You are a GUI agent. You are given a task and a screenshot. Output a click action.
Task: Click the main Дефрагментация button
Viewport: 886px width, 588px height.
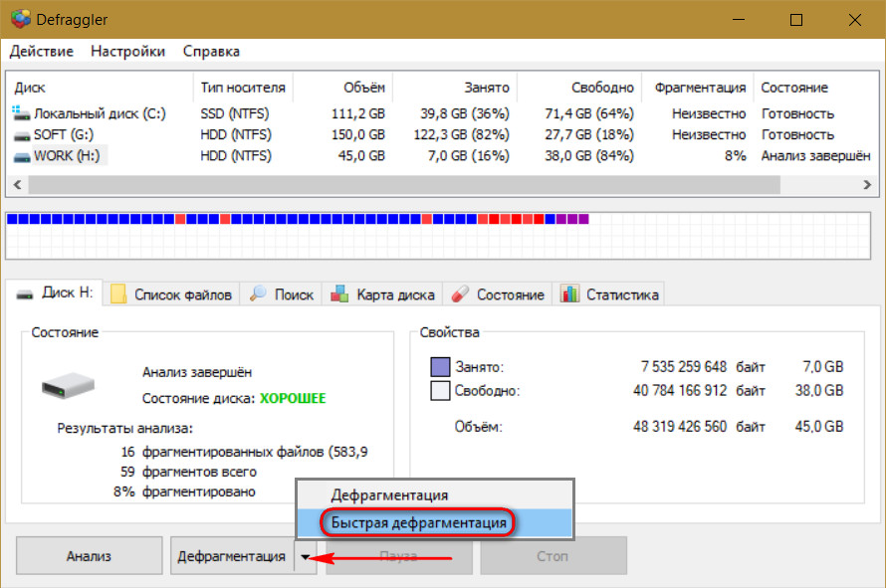click(232, 556)
